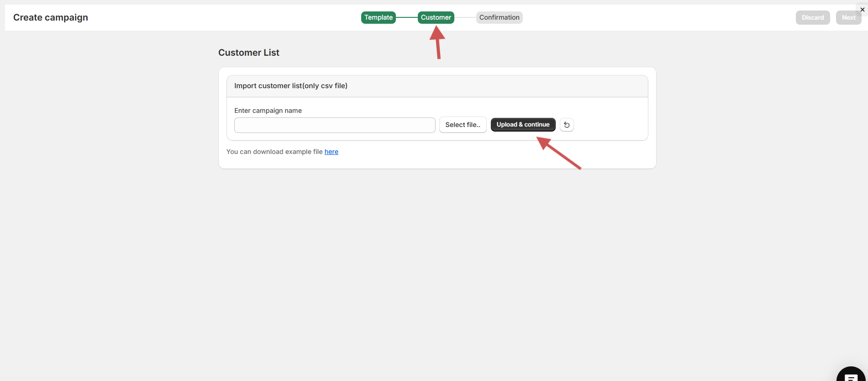Click the Enter campaign name label
This screenshot has height=381, width=868.
(268, 111)
